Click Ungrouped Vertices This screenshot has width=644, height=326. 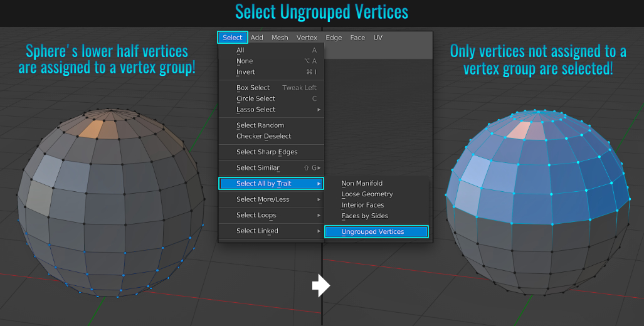[376, 231]
